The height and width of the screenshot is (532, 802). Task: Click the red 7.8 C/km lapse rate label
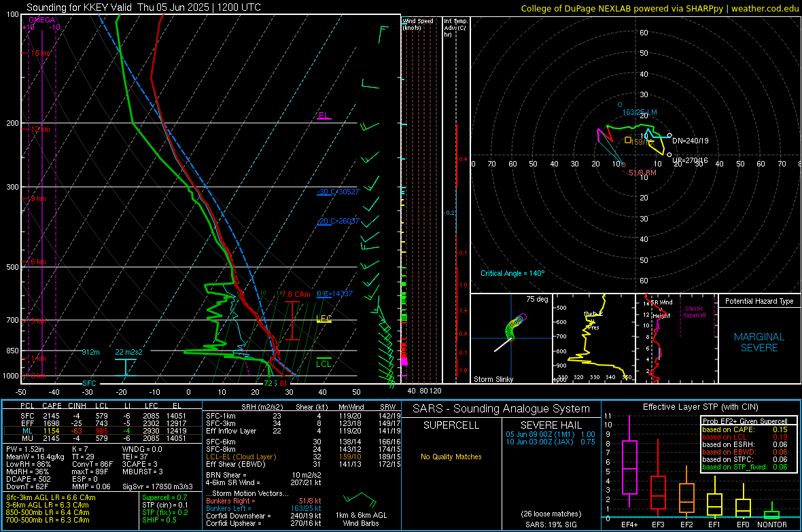[x=296, y=294]
